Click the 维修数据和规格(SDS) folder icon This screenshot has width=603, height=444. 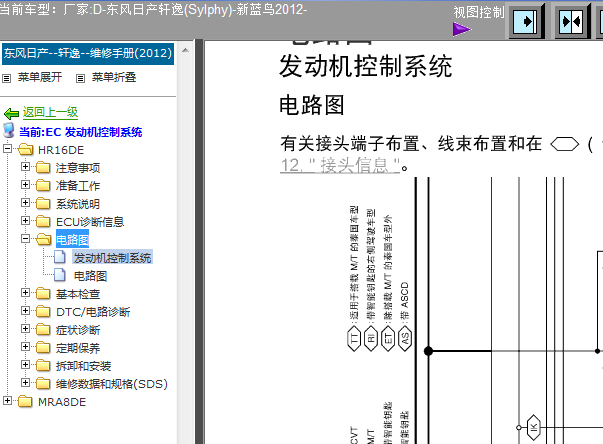(43, 383)
